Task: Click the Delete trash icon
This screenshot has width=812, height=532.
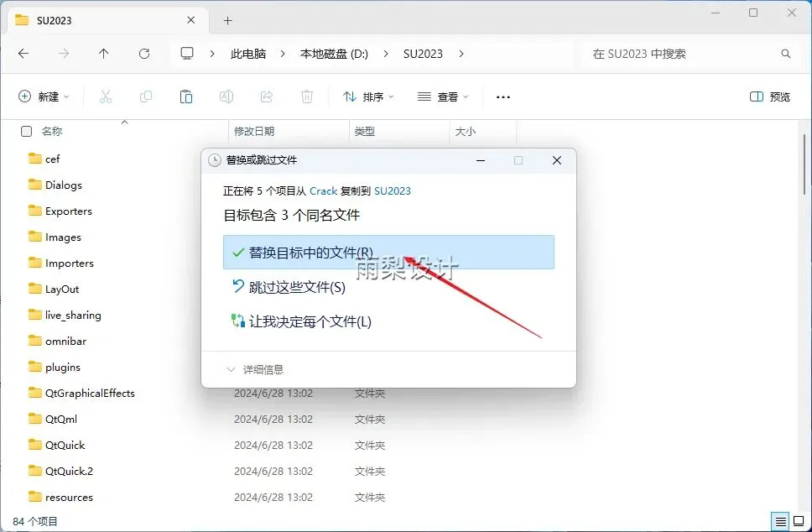Action: [x=307, y=96]
